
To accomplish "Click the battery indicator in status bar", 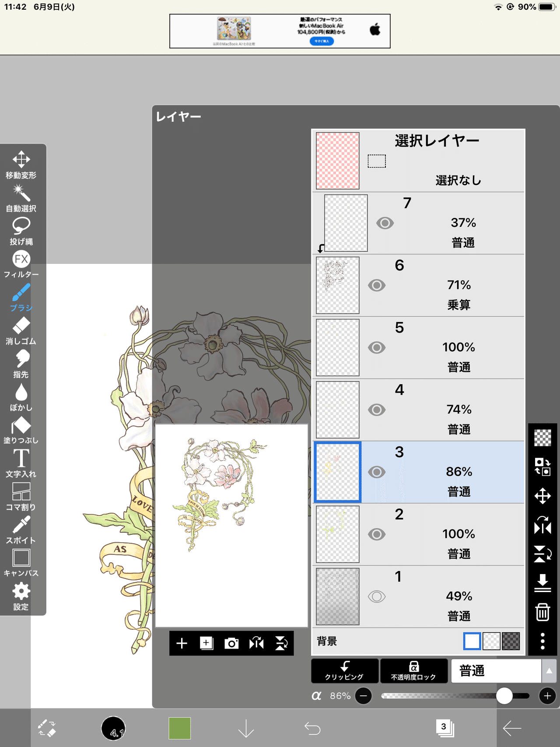I will point(547,7).
